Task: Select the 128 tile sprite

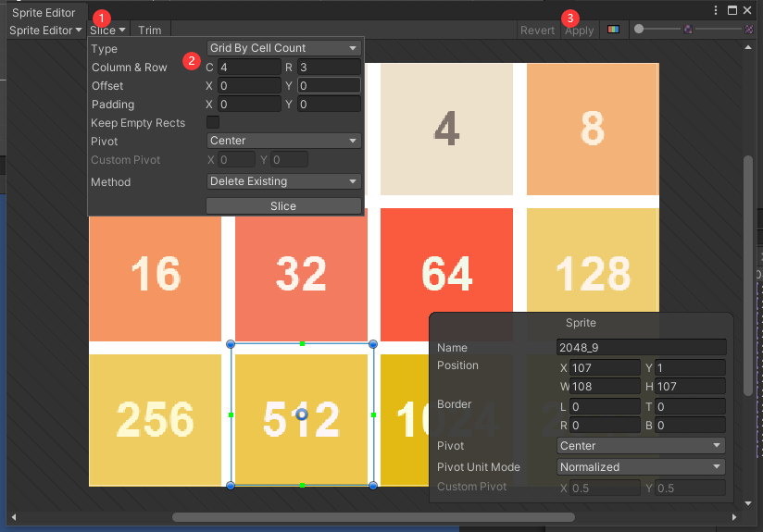Action: click(593, 261)
